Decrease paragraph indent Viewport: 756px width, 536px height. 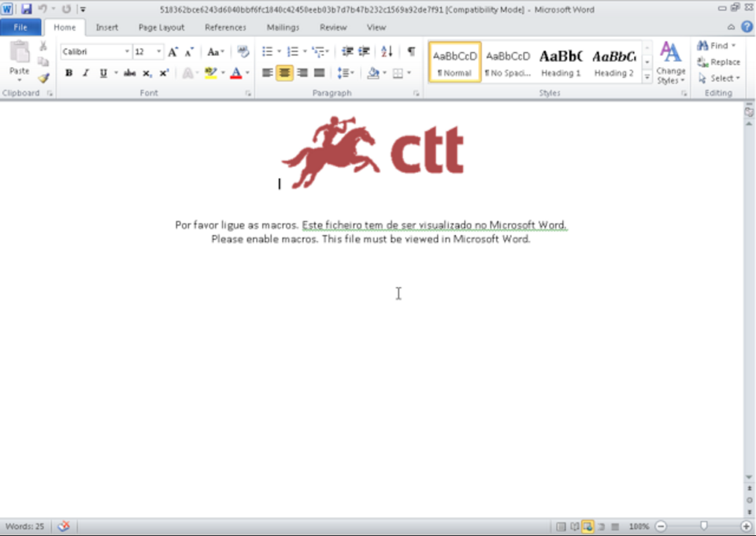(347, 51)
